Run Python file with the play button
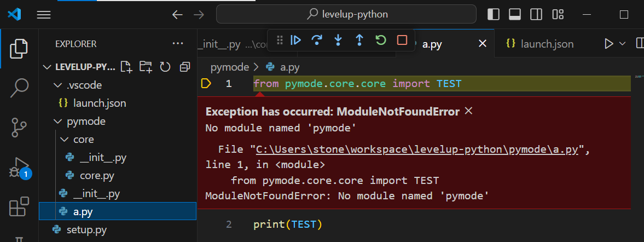 pos(608,44)
